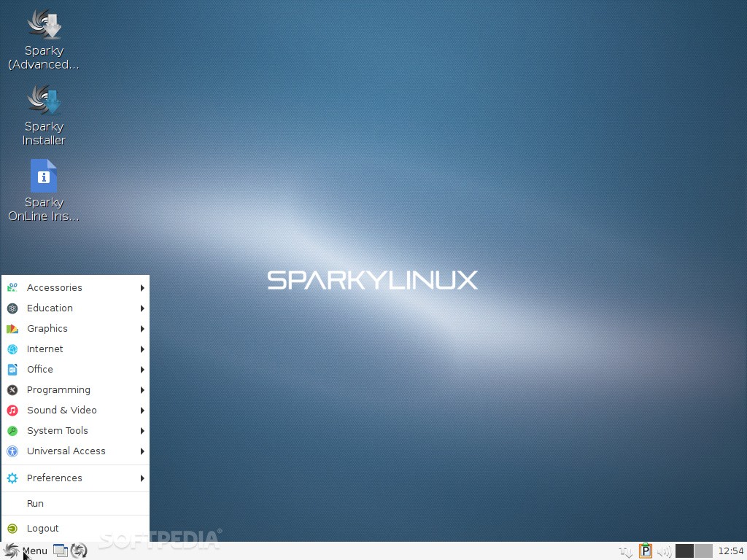Open Sparky OnLine Installer on the desktop
Viewport: 747px width, 560px height.
(x=44, y=182)
